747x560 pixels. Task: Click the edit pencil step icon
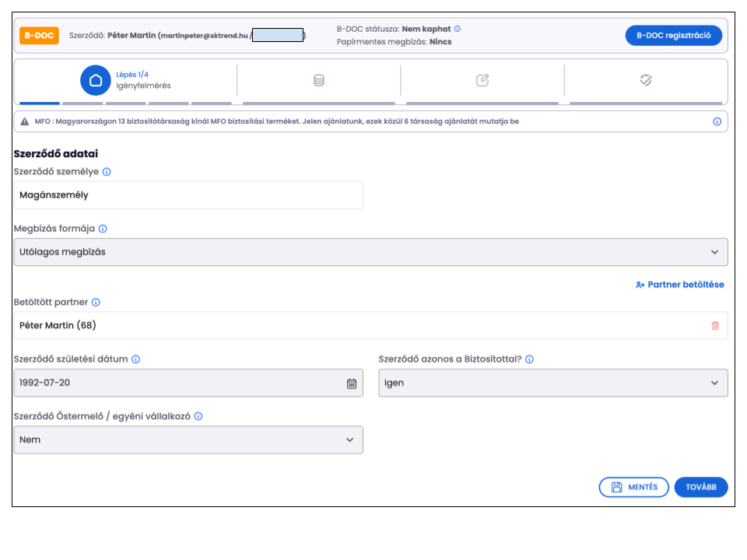coord(482,80)
